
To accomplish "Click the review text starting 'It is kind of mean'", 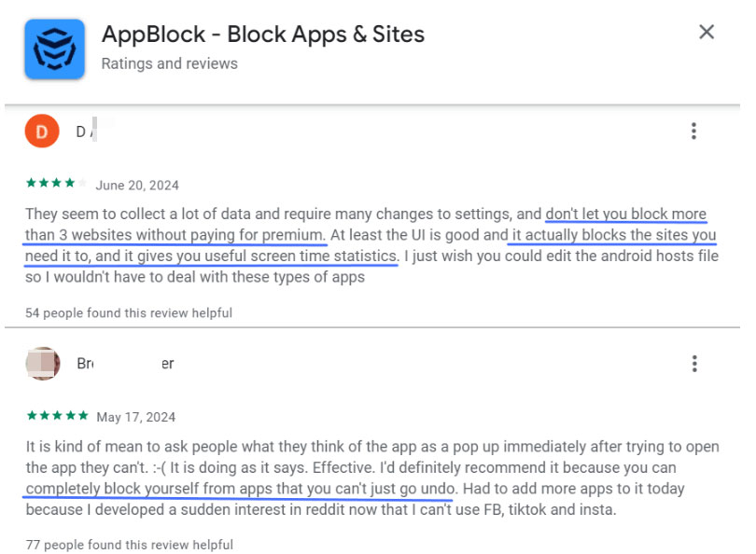I will [x=372, y=478].
